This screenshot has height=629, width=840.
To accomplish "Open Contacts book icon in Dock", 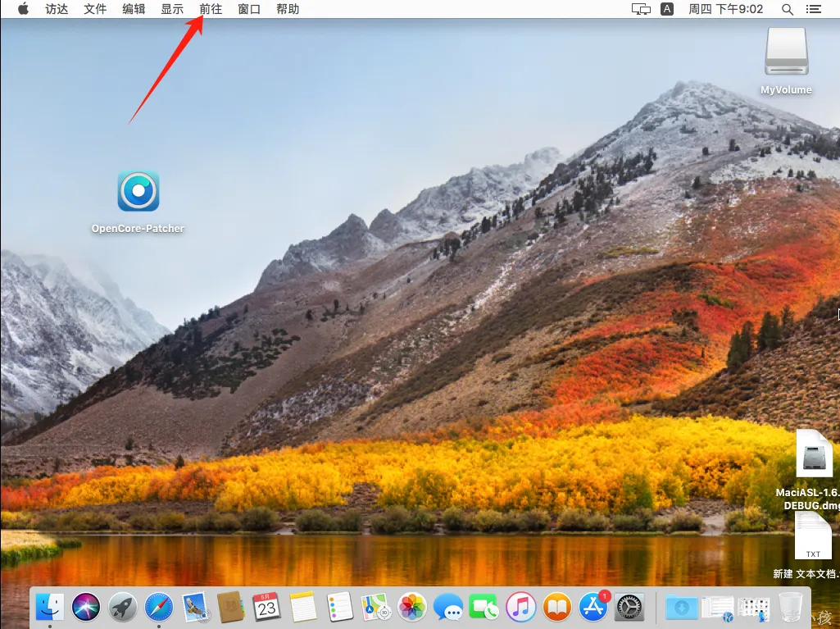I will 231,607.
